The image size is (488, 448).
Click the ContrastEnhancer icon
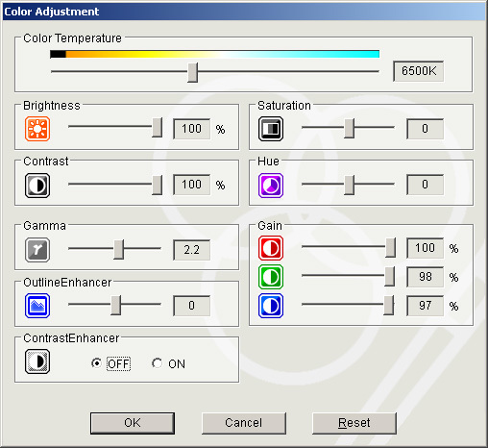[x=37, y=361]
